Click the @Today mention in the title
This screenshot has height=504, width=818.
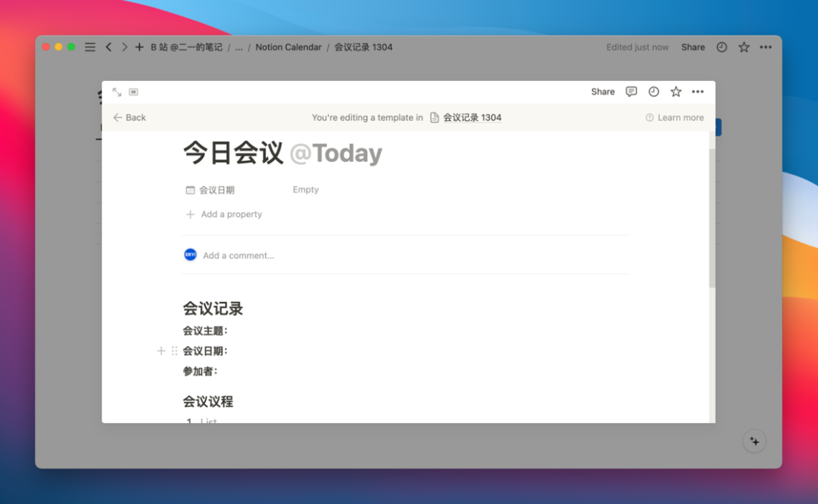coord(336,153)
